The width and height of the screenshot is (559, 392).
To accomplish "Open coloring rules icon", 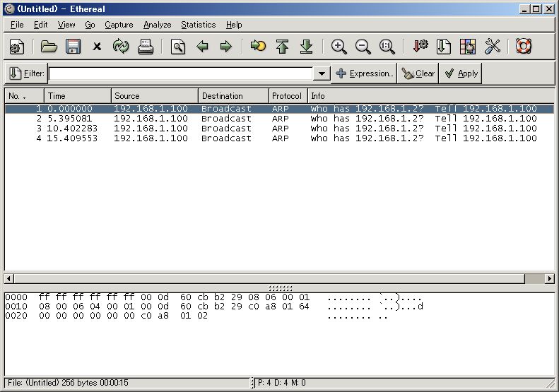I will pyautogui.click(x=468, y=47).
